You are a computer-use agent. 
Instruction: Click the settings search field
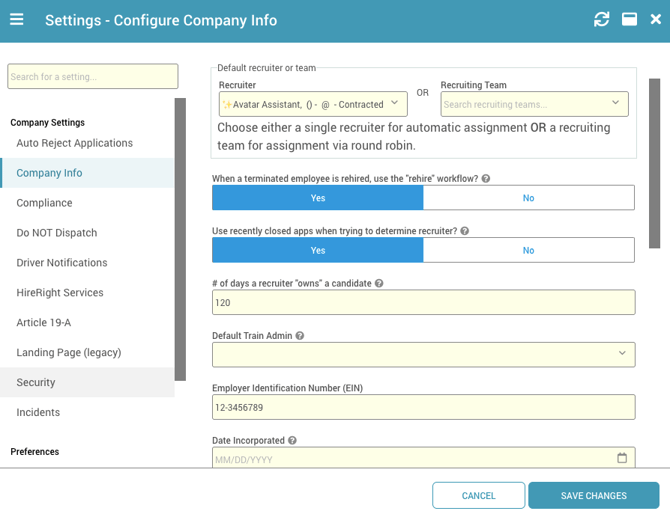92,77
